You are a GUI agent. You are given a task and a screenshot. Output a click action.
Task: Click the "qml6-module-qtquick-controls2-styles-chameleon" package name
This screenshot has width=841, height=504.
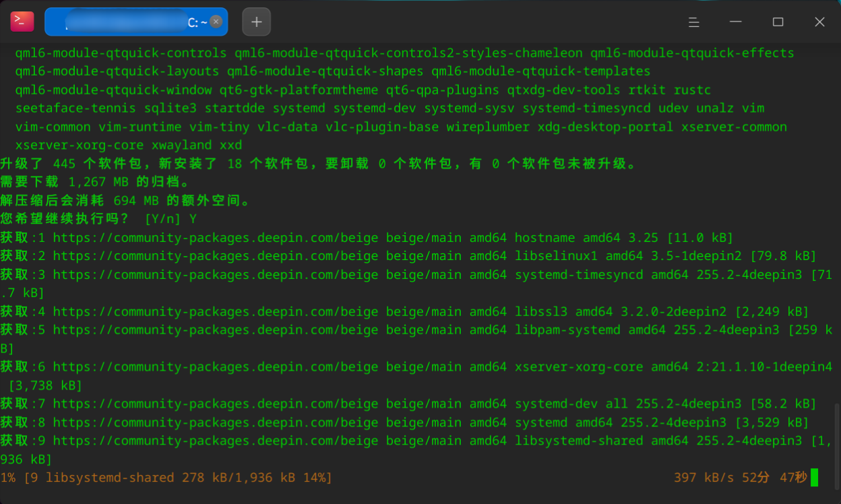[x=408, y=53]
